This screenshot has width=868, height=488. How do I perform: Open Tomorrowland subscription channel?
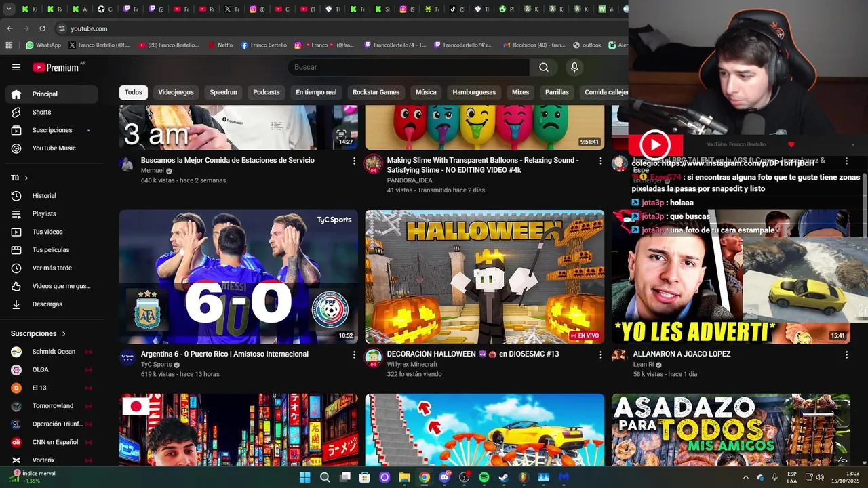(52, 406)
